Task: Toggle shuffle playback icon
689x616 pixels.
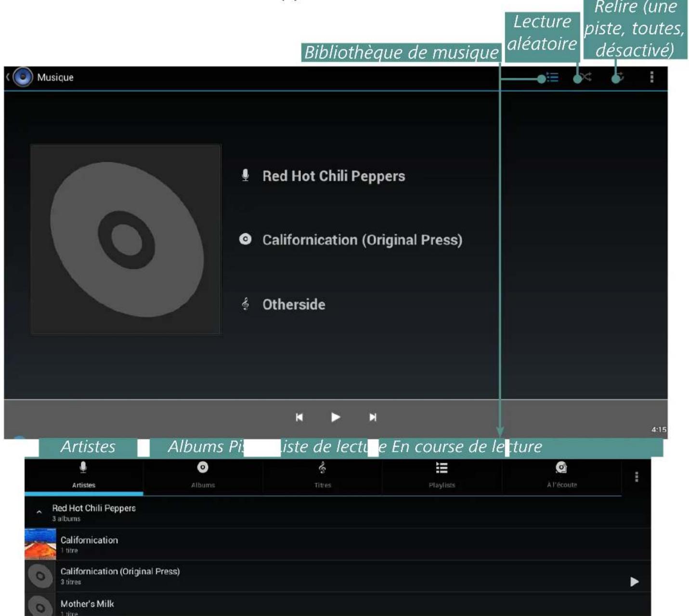Action: 585,77
